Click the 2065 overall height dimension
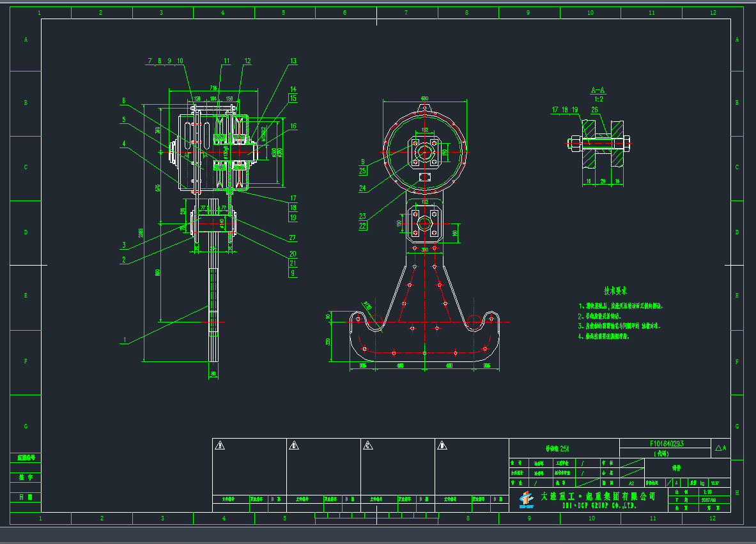This screenshot has width=756, height=544. (141, 232)
